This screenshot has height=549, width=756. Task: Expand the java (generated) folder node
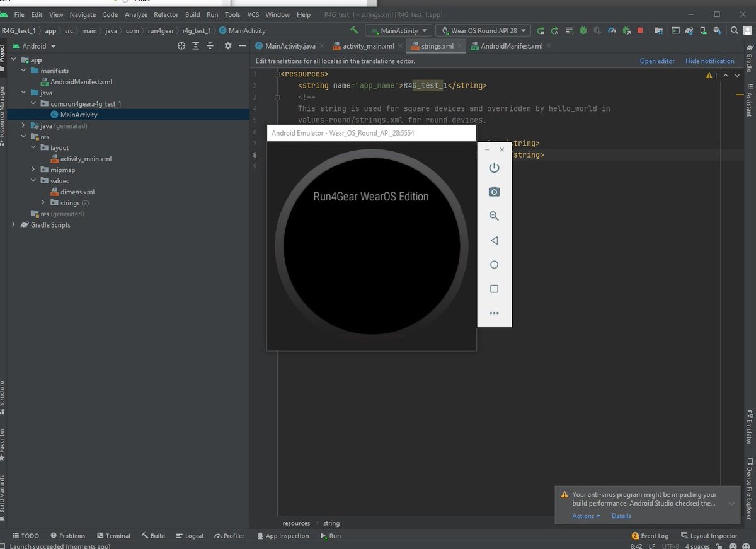tap(25, 125)
